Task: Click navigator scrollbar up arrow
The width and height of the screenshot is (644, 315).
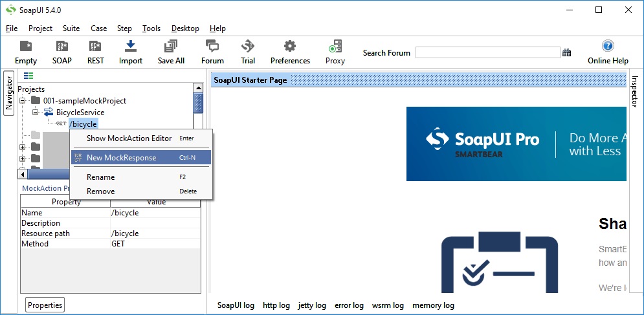Action: point(198,88)
